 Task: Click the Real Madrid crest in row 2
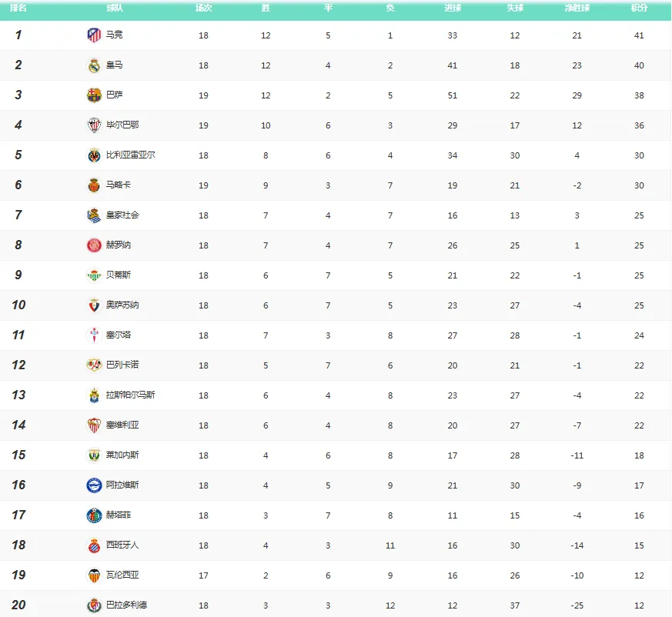(94, 65)
